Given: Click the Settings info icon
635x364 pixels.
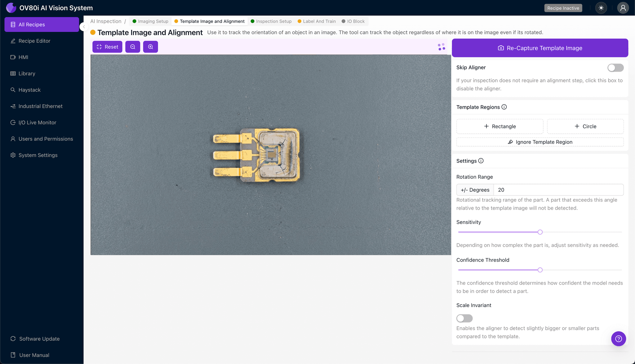Looking at the screenshot, I should [481, 161].
